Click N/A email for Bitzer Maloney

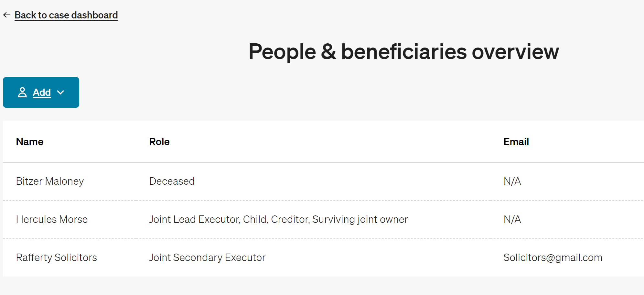pos(512,181)
